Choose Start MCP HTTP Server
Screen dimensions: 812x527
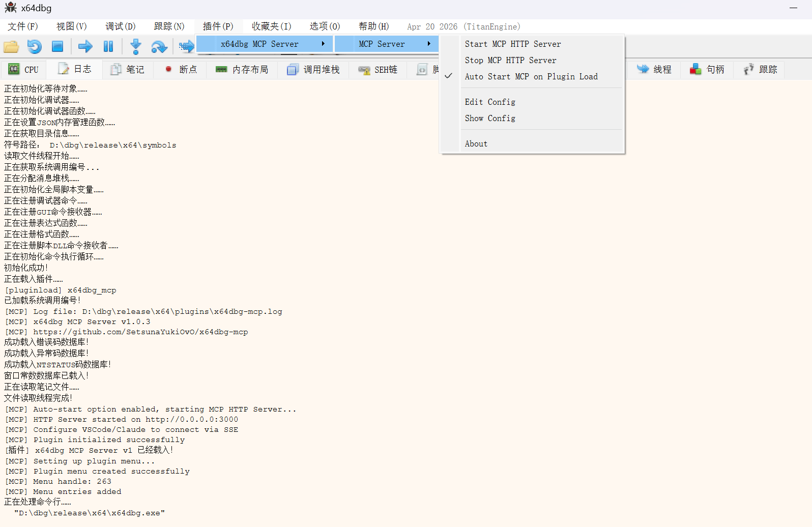532,44
